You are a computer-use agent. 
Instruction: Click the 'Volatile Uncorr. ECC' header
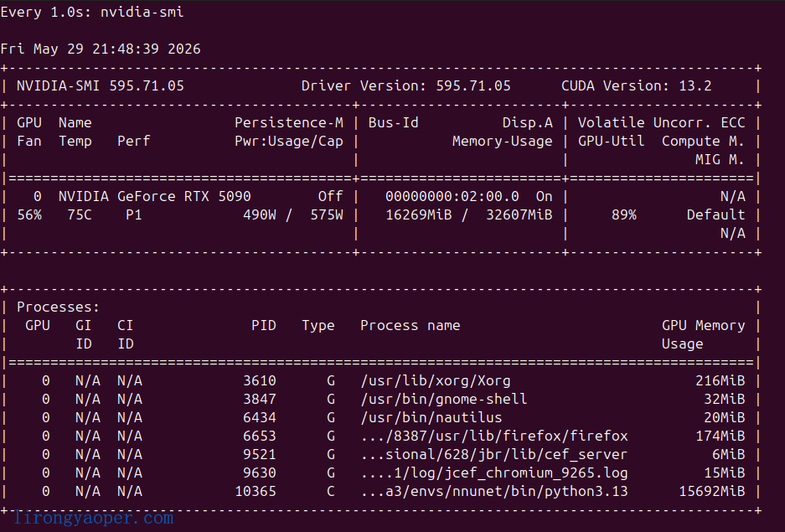pos(661,122)
